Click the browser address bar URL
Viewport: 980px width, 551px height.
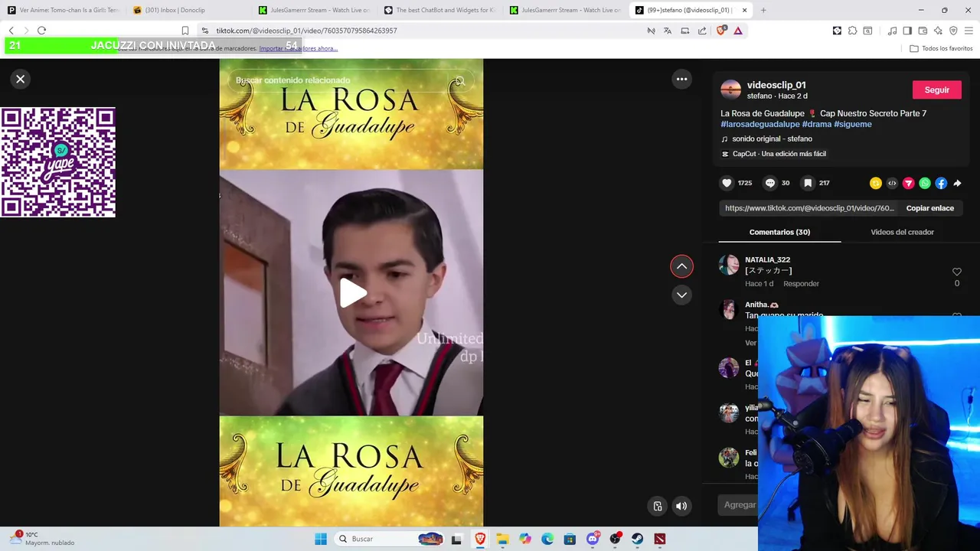tap(306, 31)
